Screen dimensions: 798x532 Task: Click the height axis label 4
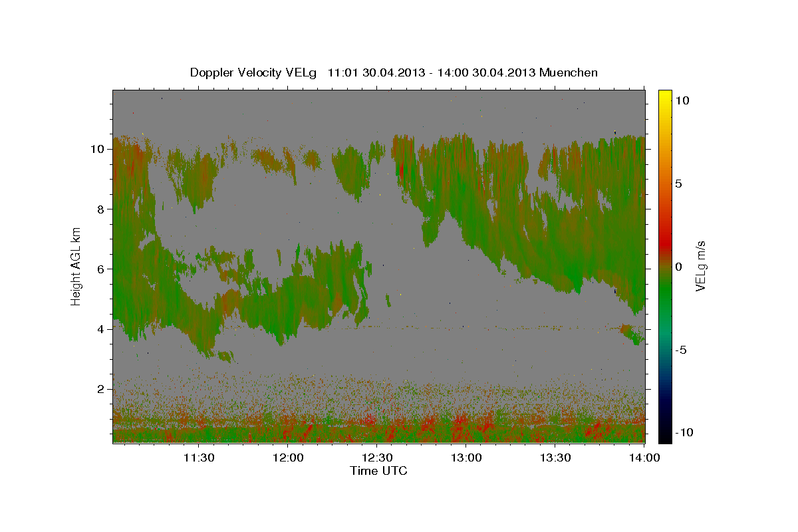[x=101, y=329]
